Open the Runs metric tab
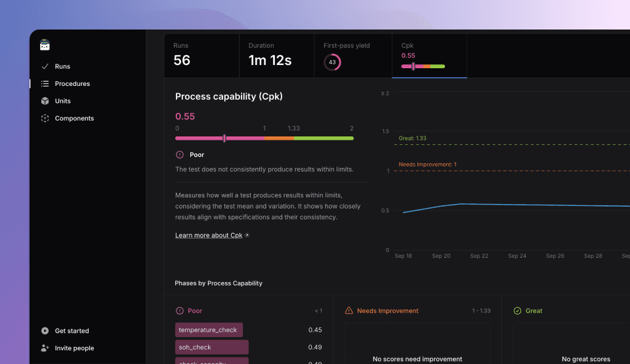The width and height of the screenshot is (630, 364). 201,56
